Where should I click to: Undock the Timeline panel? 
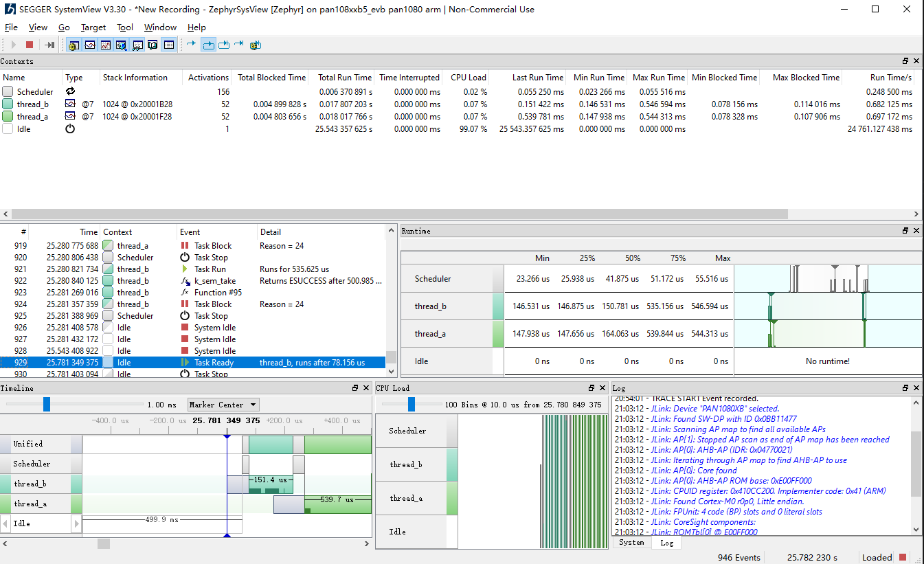(x=355, y=388)
